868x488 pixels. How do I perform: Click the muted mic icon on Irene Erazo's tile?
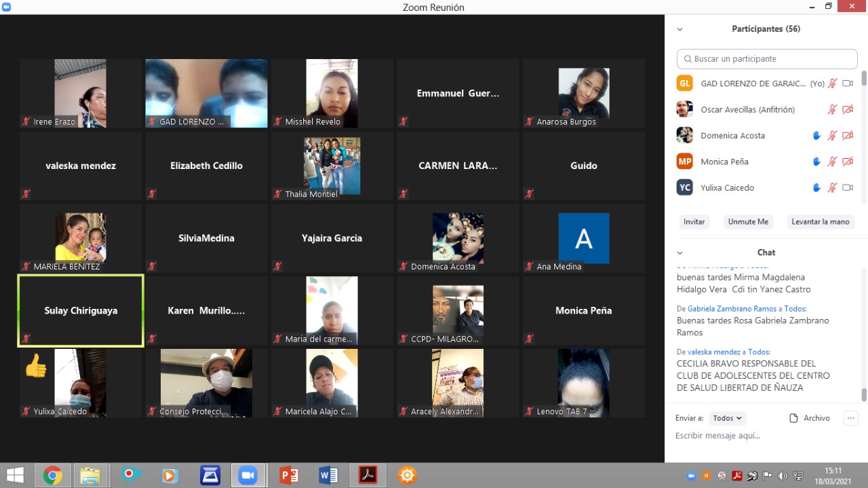(26, 122)
